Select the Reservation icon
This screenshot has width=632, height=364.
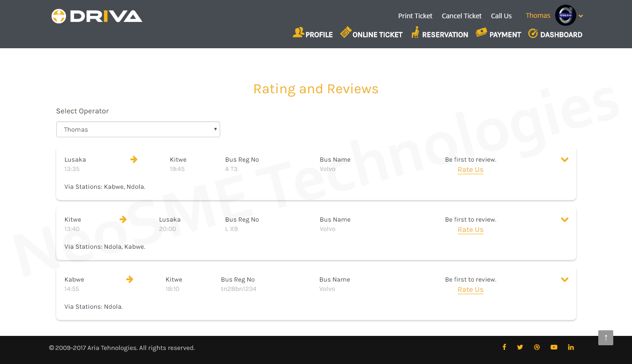tap(415, 32)
